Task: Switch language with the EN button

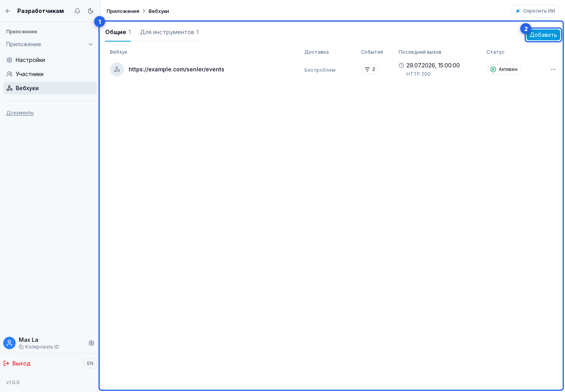Action: (90, 363)
